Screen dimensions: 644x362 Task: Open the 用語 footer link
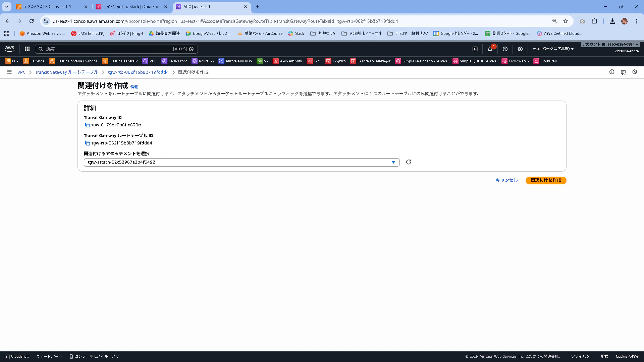(604, 357)
